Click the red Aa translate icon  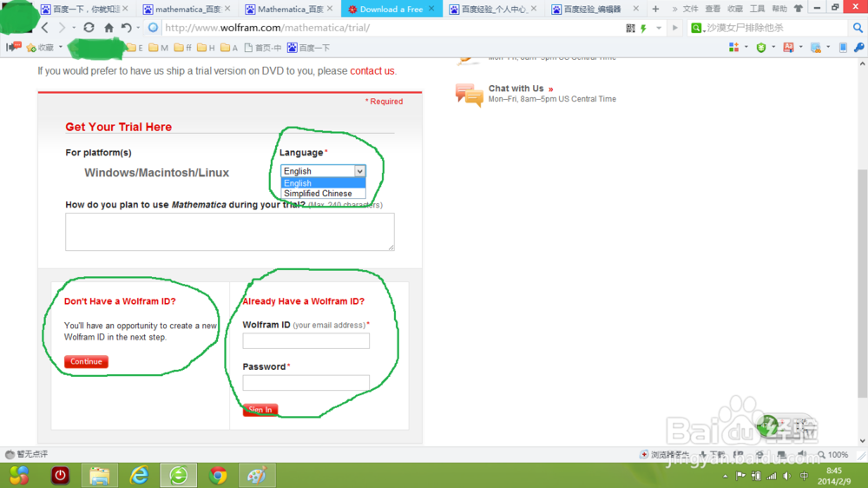[788, 48]
